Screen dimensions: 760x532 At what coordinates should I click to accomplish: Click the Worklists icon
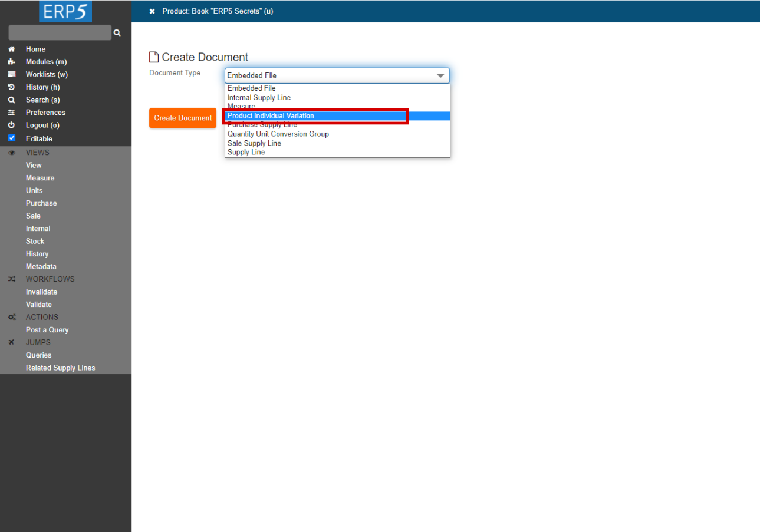pyautogui.click(x=11, y=74)
